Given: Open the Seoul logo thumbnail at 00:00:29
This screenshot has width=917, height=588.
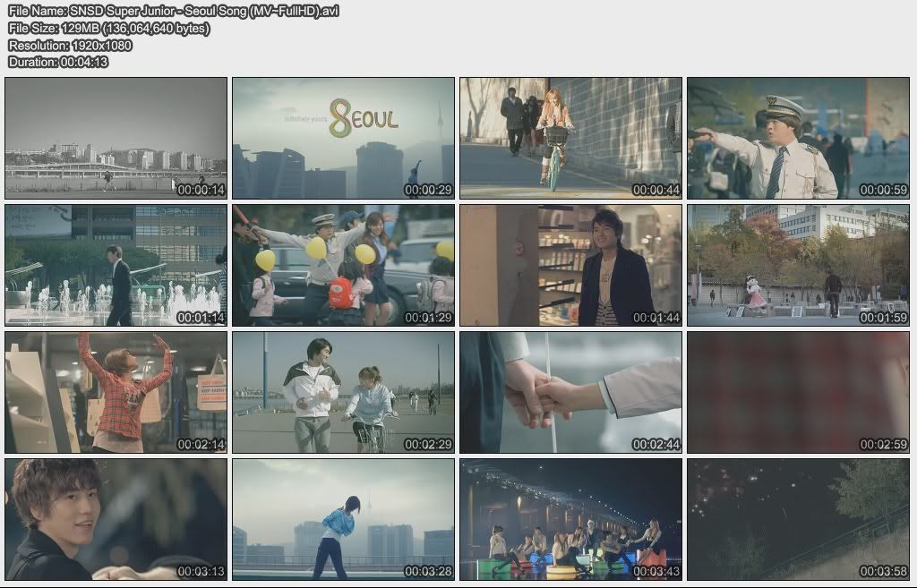Looking at the screenshot, I should [x=343, y=138].
